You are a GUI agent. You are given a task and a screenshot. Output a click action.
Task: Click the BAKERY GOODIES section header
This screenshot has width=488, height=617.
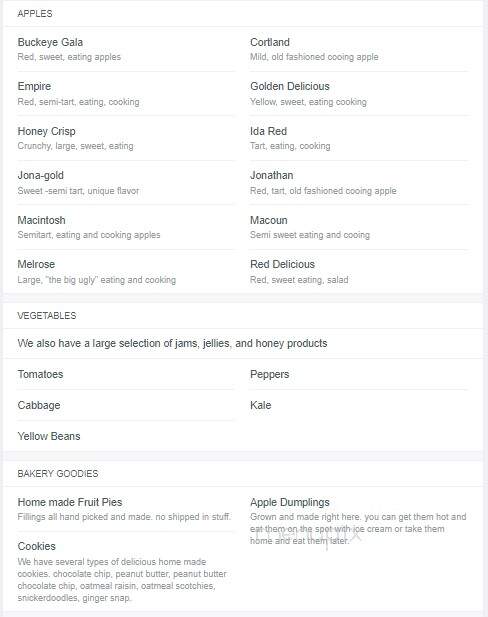pos(58,473)
